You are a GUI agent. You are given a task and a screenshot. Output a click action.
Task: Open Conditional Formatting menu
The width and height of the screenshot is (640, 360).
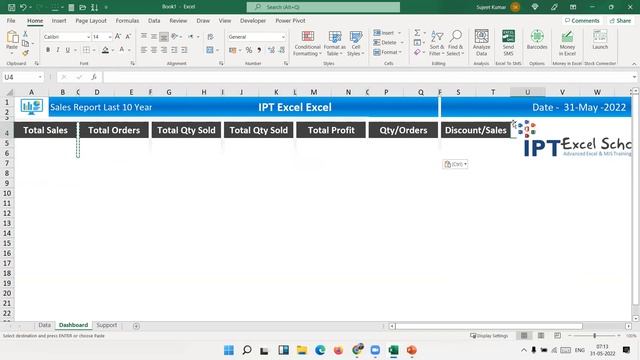click(x=307, y=43)
